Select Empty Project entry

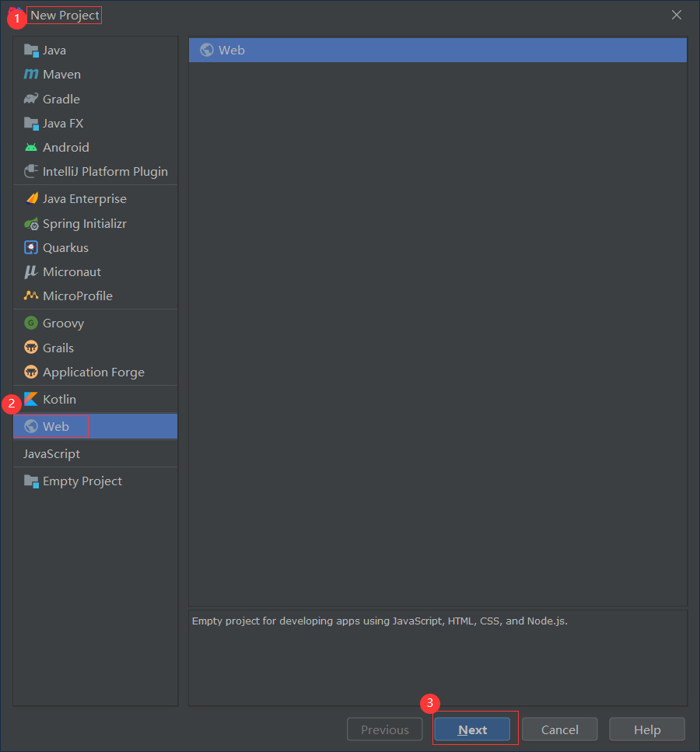[96, 481]
